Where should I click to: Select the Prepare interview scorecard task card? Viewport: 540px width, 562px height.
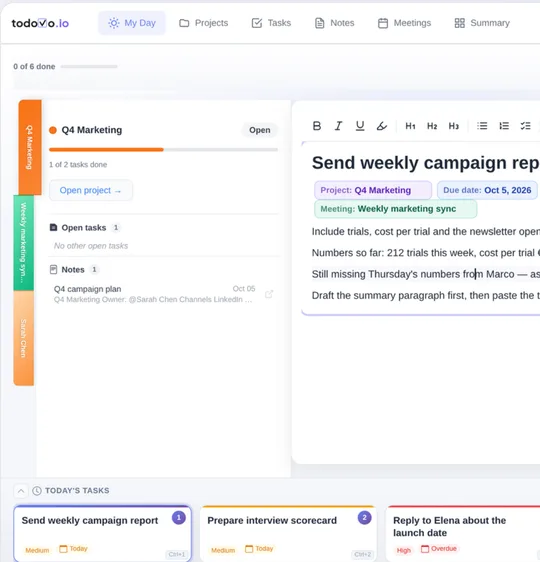[288, 533]
